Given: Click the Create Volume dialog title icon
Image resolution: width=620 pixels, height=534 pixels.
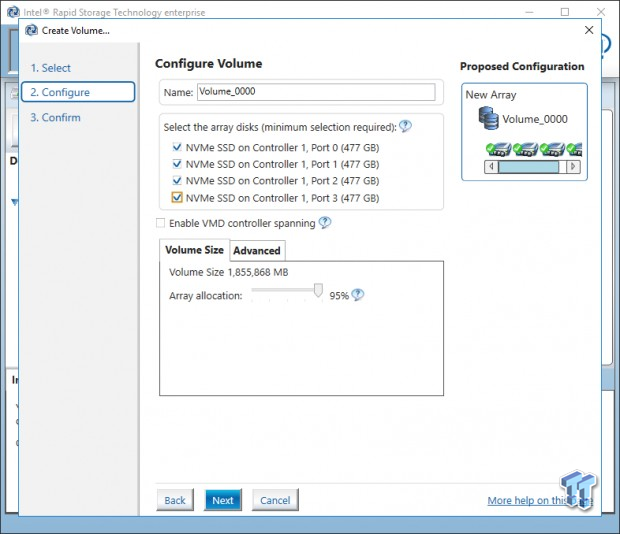Looking at the screenshot, I should 31,30.
